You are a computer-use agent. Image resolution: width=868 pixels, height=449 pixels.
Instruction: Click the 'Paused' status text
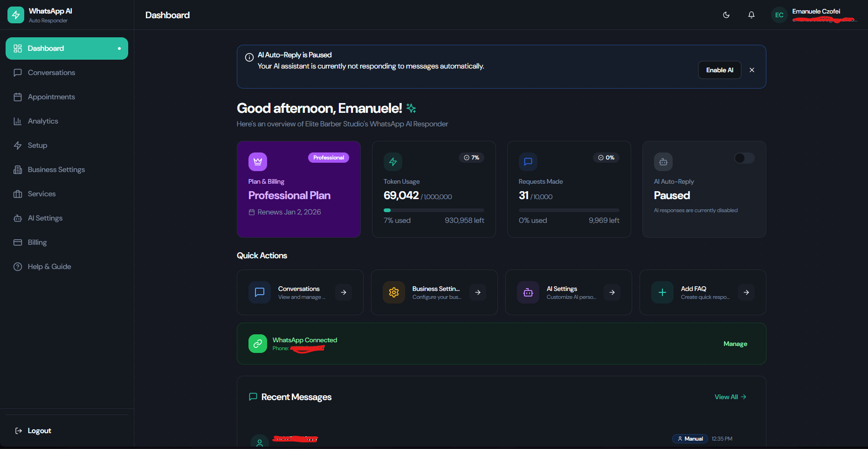672,195
